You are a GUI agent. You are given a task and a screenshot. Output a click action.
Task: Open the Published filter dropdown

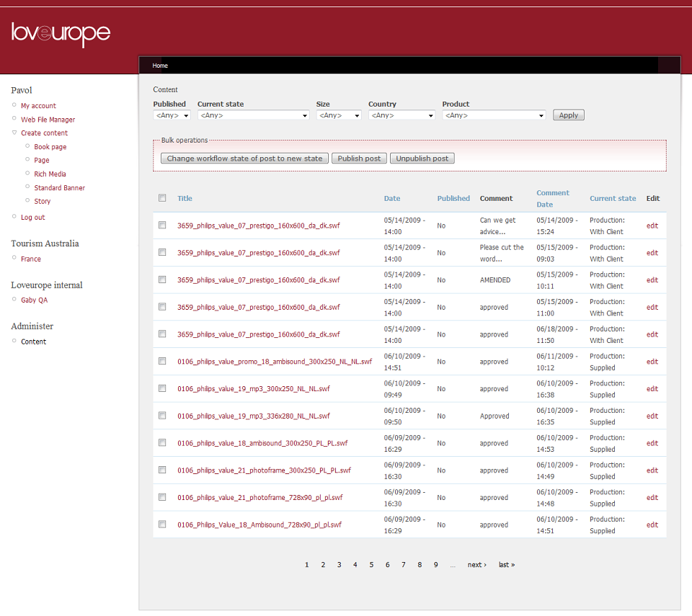point(172,115)
